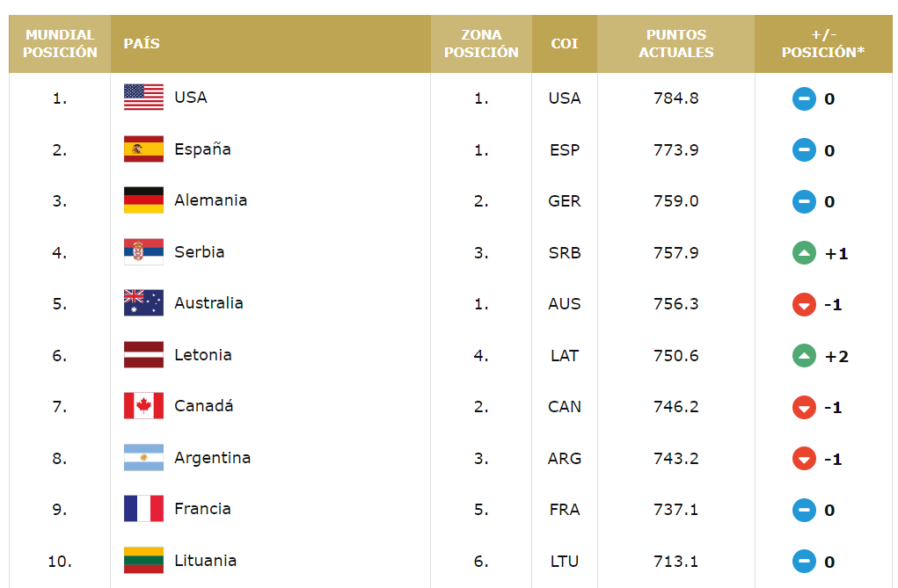Click Serbia's green up arrow indicator
The width and height of the screenshot is (898, 588).
(804, 254)
